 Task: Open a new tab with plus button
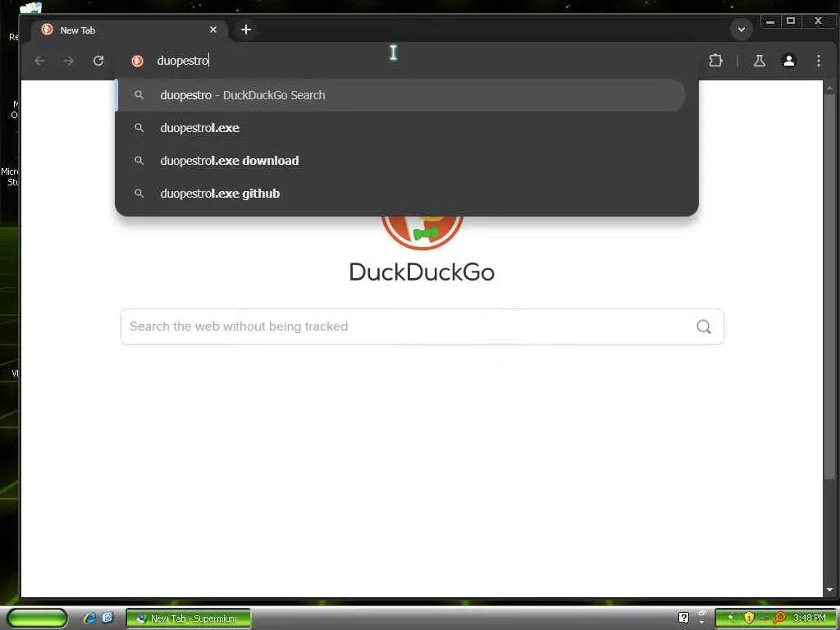[x=246, y=30]
